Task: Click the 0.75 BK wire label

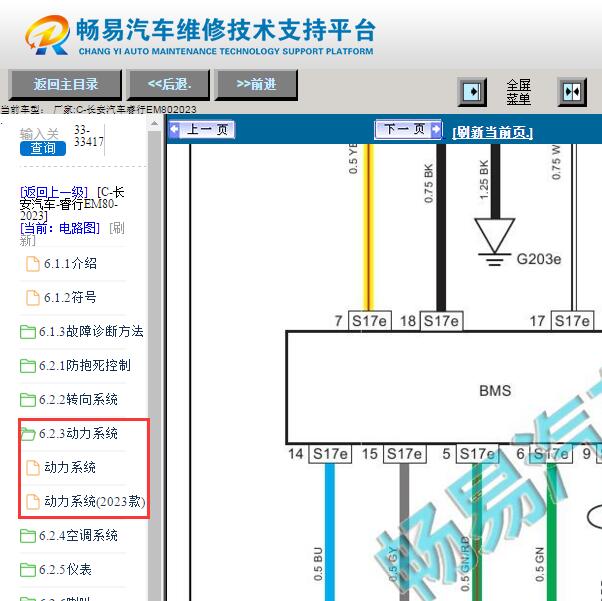Action: [428, 183]
